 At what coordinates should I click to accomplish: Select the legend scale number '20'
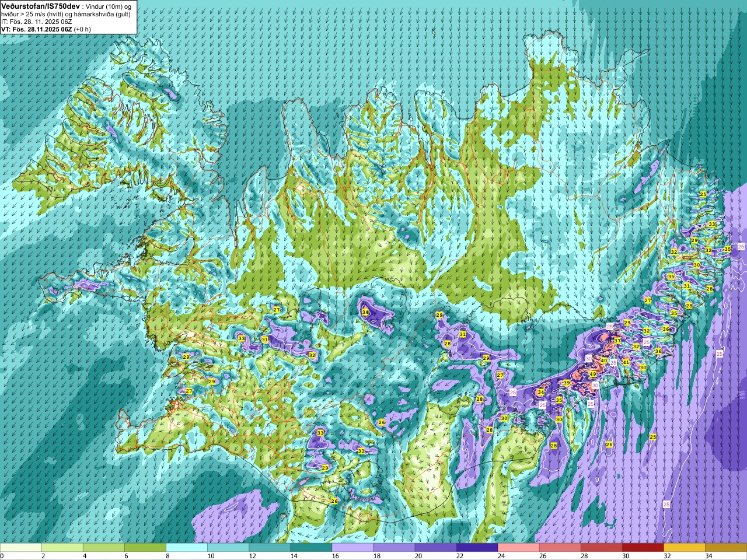click(418, 556)
